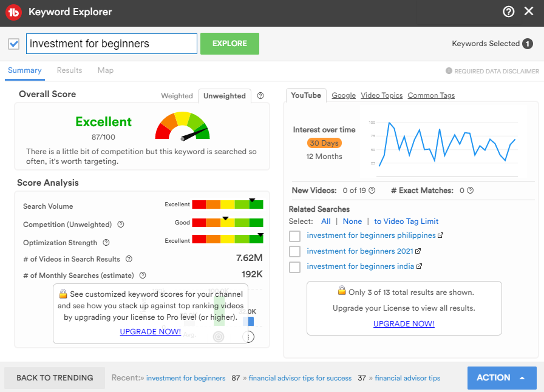Click help icon next to Unweighted tab

(260, 96)
